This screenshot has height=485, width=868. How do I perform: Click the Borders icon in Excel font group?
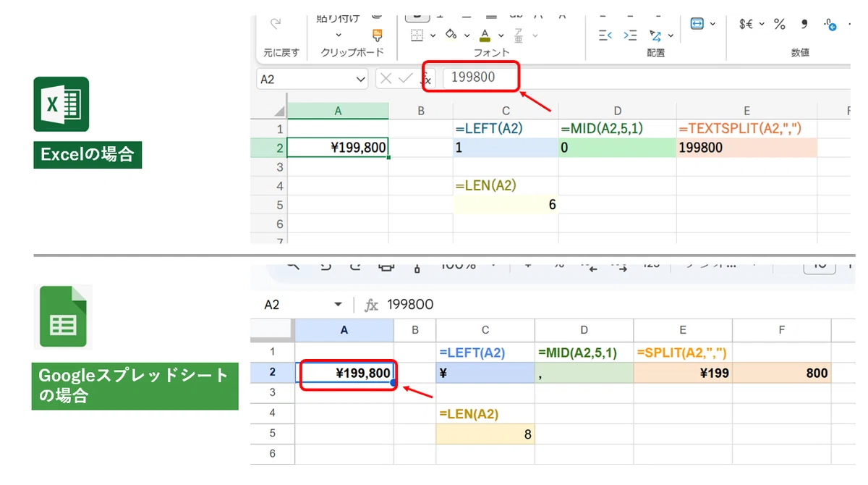pyautogui.click(x=417, y=35)
